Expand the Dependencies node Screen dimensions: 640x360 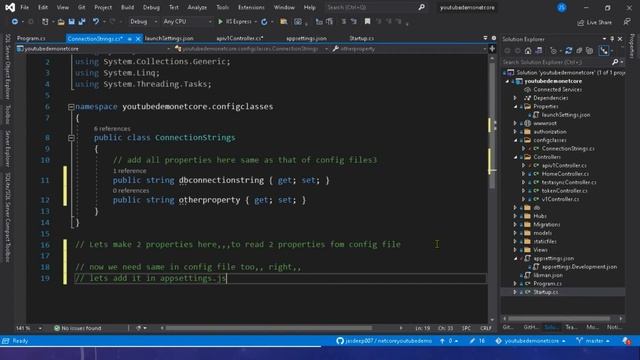tap(515, 98)
